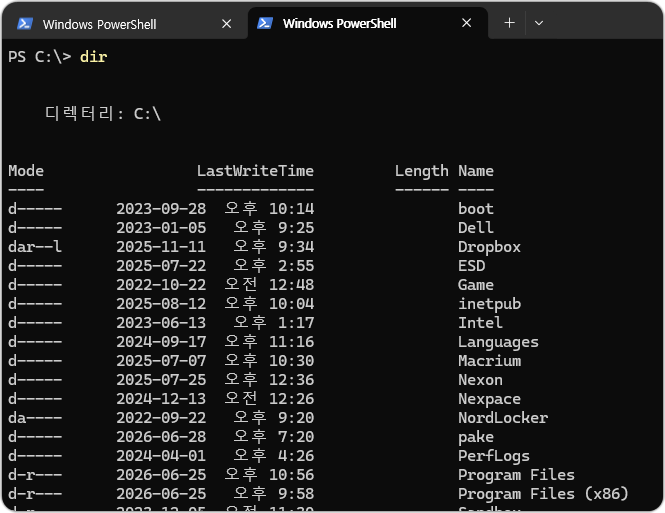The height and width of the screenshot is (513, 665).
Task: Open a new tab with the plus button
Action: (x=509, y=23)
